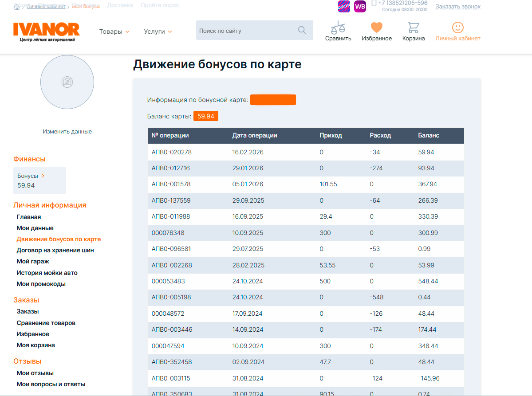Click Заказать звонок link
532x396 pixels.
457,7
